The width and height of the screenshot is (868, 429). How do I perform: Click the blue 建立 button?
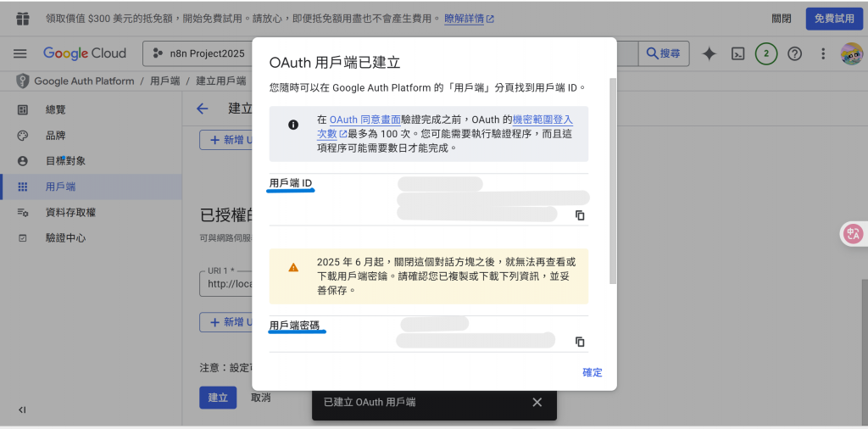tap(218, 398)
